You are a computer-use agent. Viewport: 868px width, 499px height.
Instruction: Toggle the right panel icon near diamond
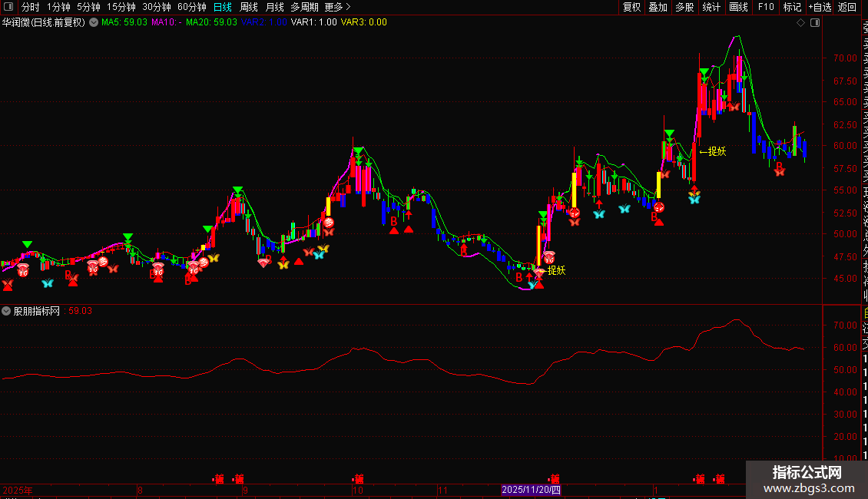coord(815,23)
